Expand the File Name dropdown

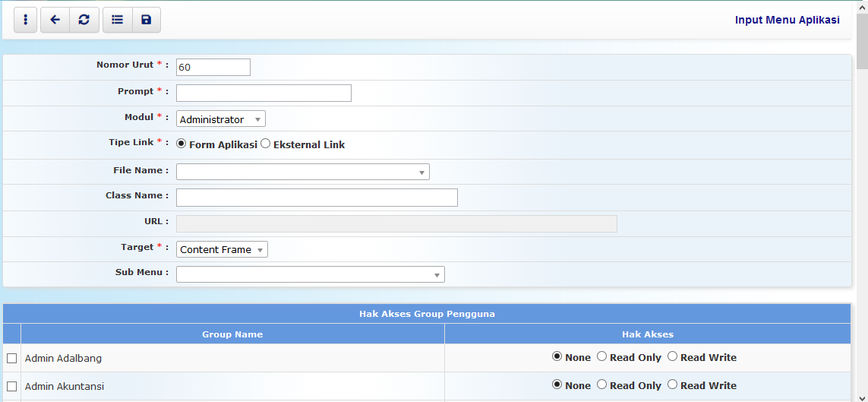tap(302, 172)
